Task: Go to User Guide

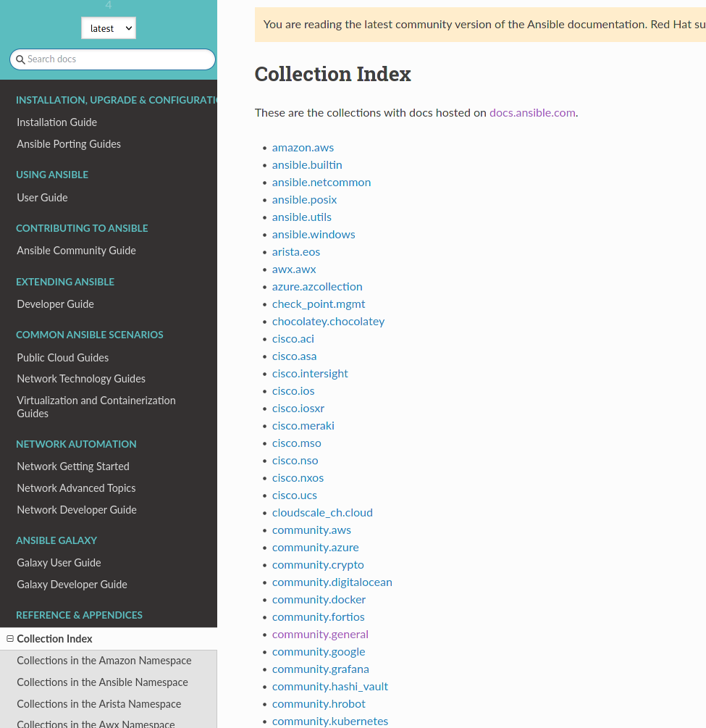Action: (x=42, y=197)
